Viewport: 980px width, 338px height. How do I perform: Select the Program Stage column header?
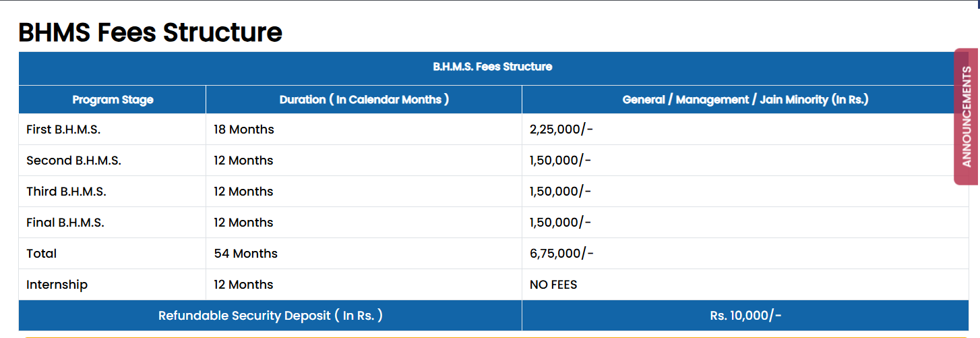113,100
